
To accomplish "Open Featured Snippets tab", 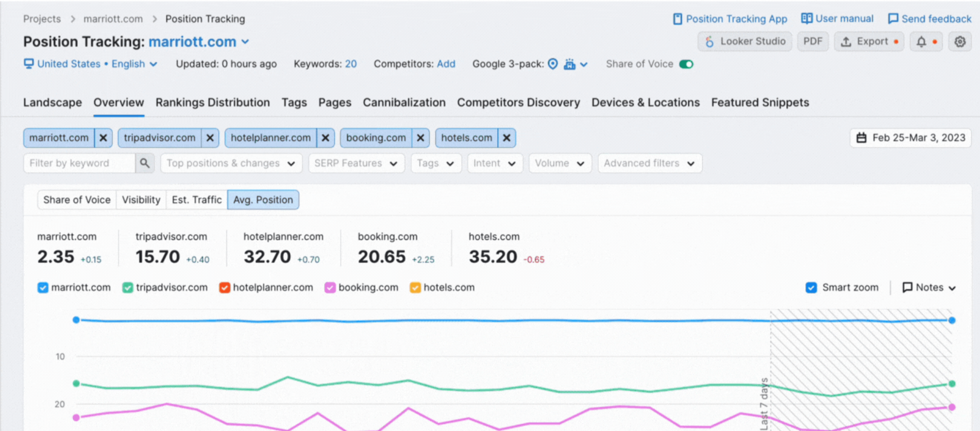I will (760, 103).
